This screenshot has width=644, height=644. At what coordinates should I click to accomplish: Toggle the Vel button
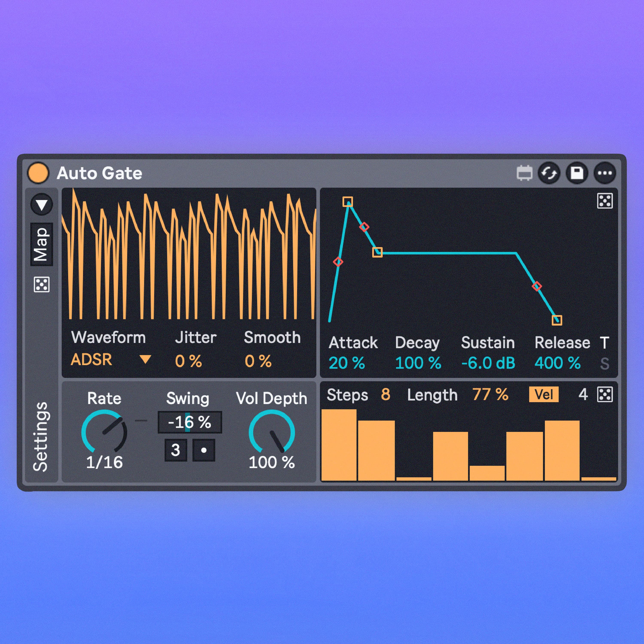544,395
